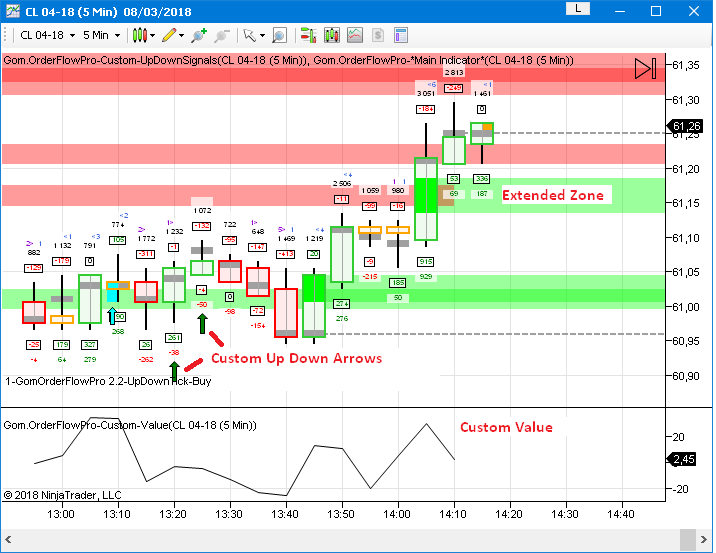Image resolution: width=716 pixels, height=553 pixels.
Task: Click the 61,35 price axis label
Action: point(685,65)
